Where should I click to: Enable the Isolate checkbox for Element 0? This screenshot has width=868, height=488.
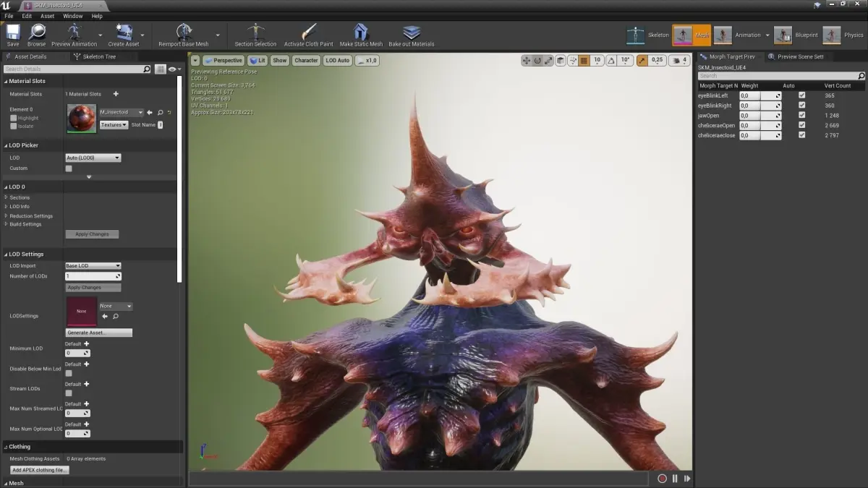13,126
